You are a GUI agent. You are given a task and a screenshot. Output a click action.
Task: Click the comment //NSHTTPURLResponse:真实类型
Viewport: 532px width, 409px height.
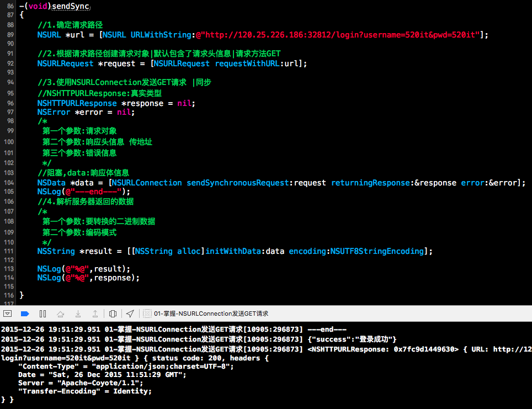click(99, 93)
